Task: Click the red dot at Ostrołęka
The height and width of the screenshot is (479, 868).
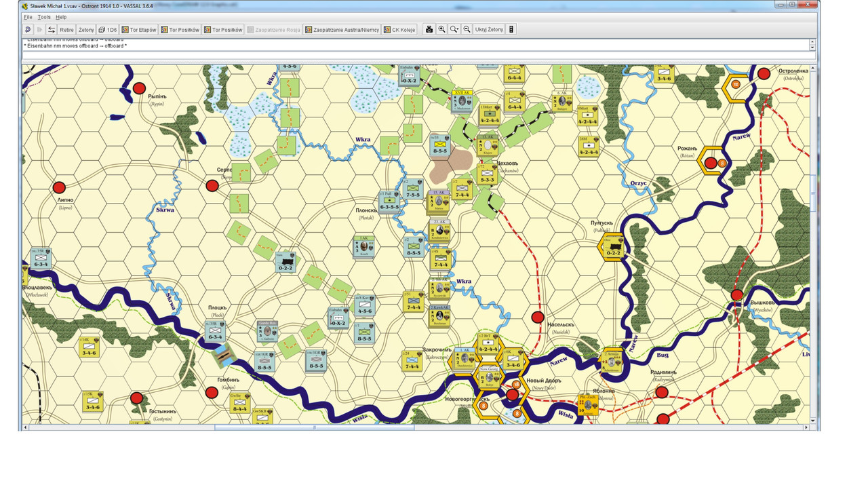Action: [764, 73]
